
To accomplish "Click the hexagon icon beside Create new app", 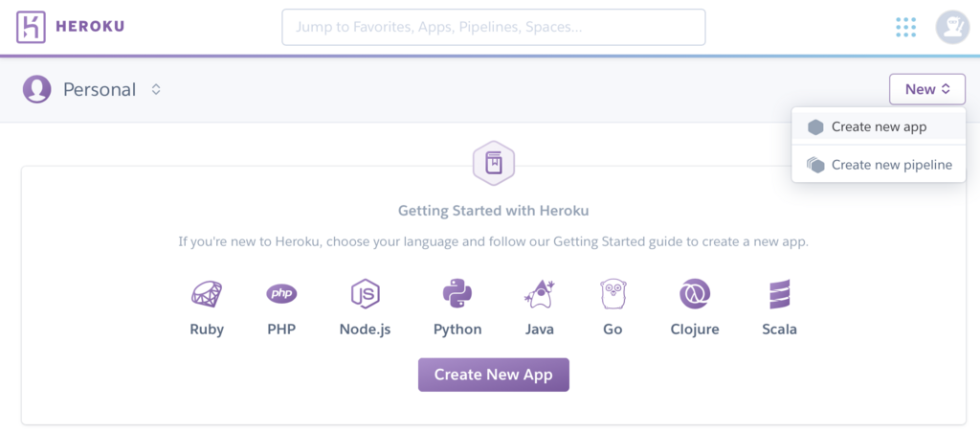I will pyautogui.click(x=815, y=127).
